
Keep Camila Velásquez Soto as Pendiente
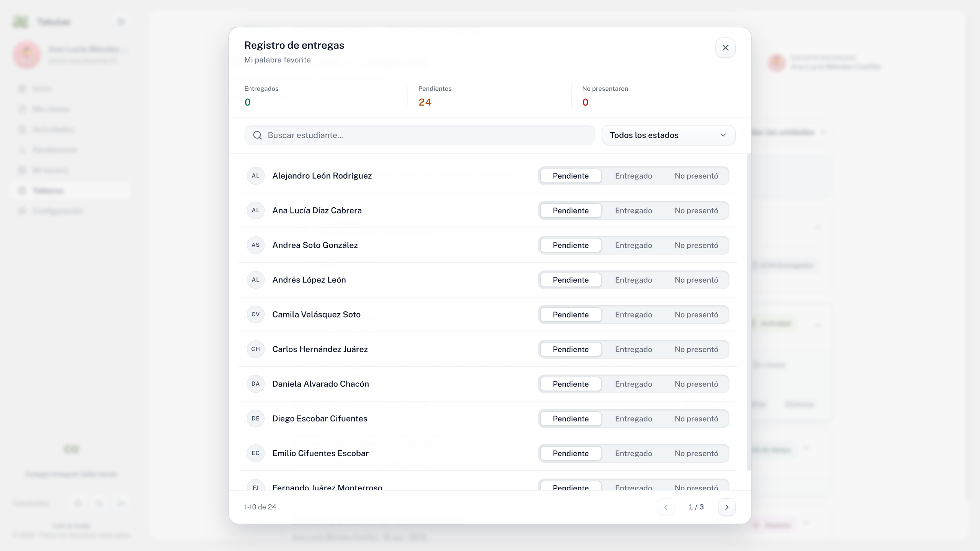(571, 315)
